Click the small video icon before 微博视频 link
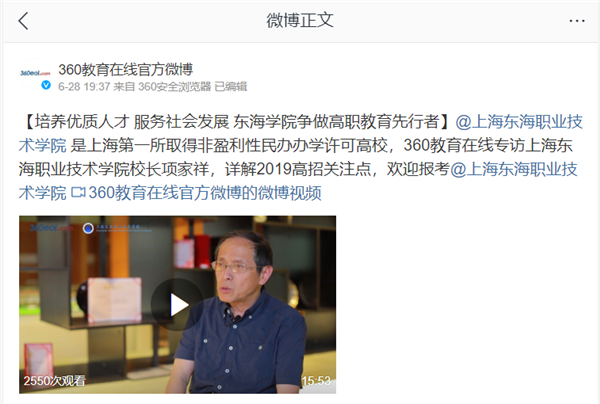The width and height of the screenshot is (600, 404). (x=78, y=192)
